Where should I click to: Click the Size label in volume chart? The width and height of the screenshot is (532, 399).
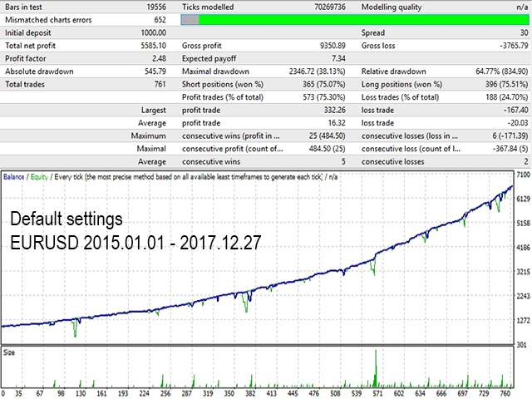(9, 352)
